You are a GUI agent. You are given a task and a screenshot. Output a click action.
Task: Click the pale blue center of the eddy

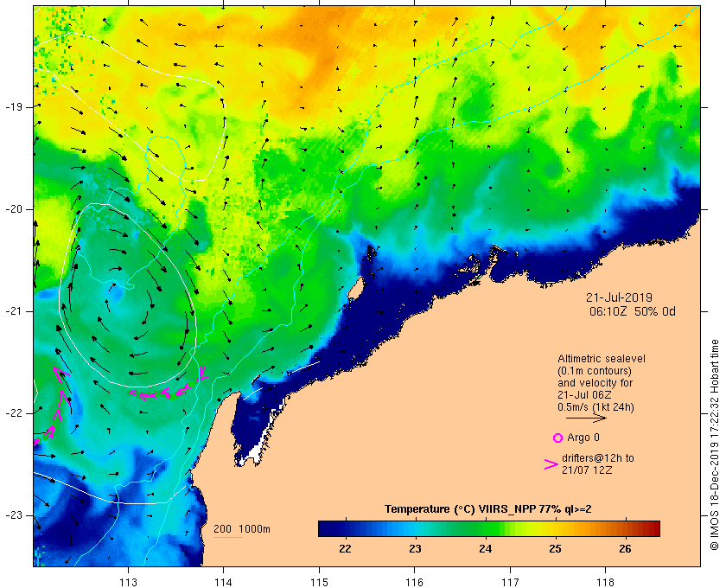[x=119, y=293]
